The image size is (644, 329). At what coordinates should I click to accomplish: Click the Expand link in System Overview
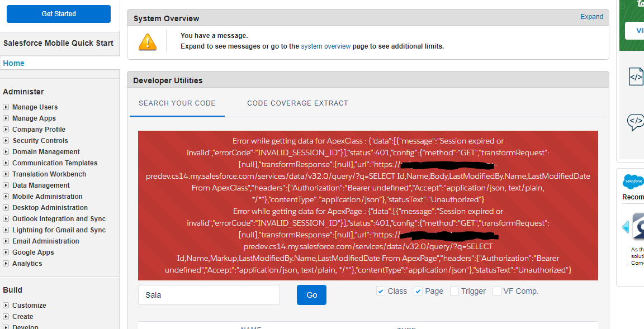coord(591,17)
